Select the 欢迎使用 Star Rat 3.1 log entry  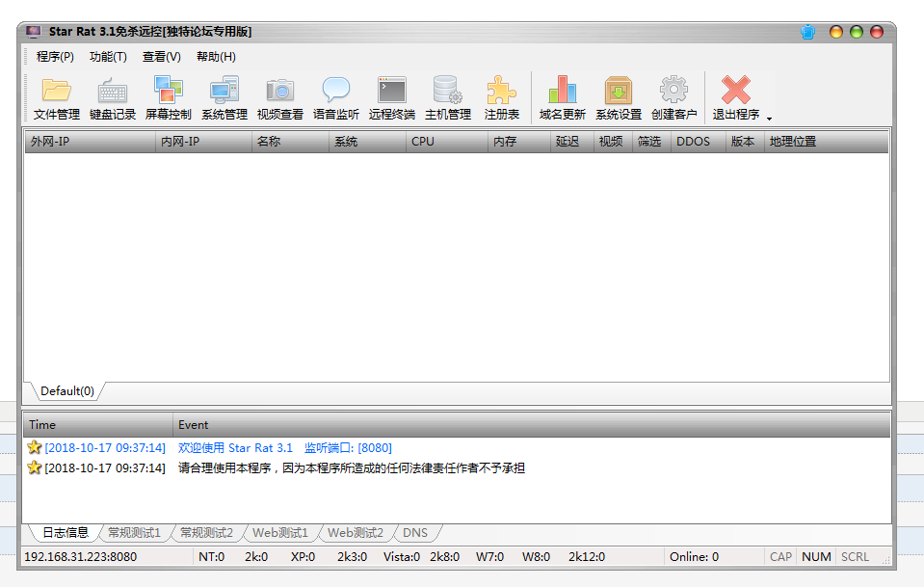click(457, 448)
